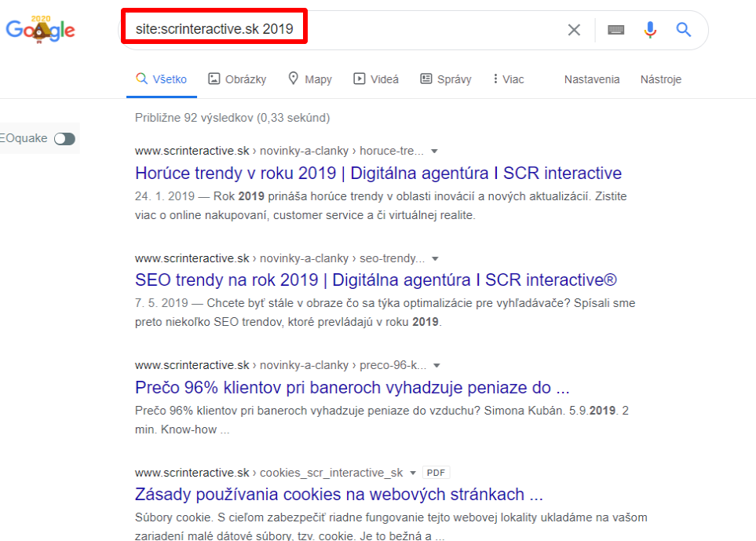Screen dimensions: 756x541
Task: Select the cookies_scr_interactive_sk breadcrumb text
Action: (331, 473)
